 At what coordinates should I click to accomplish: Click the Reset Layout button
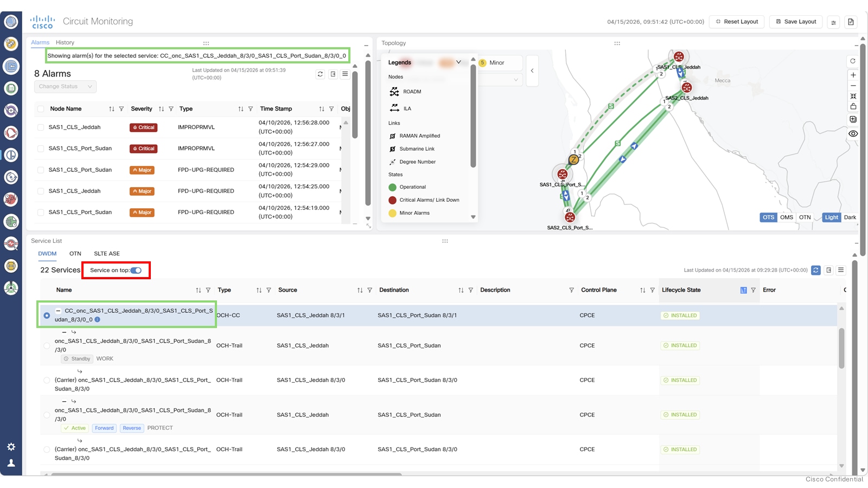pos(736,21)
